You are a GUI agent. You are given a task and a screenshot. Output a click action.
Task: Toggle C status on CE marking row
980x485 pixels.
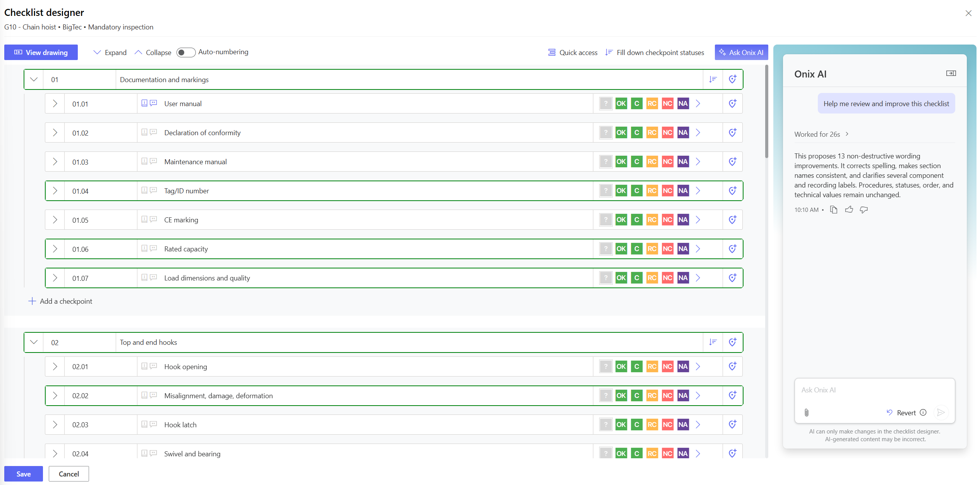637,220
